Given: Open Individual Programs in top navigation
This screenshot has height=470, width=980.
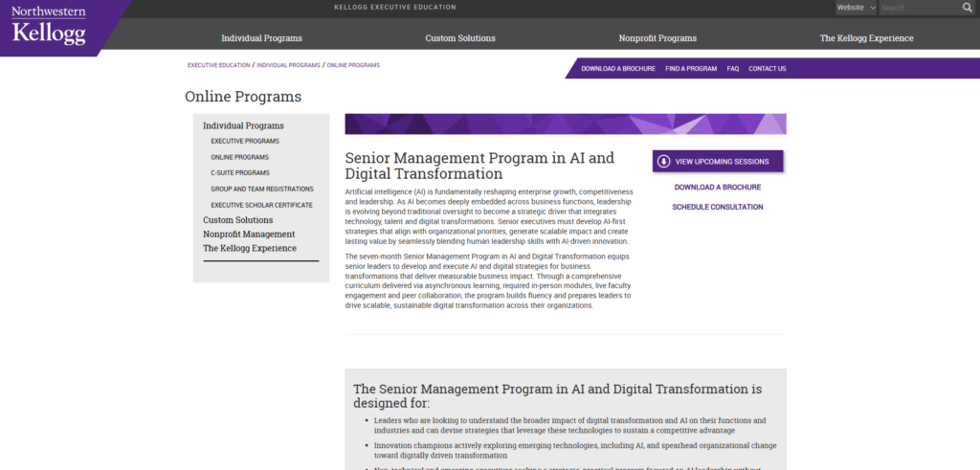Looking at the screenshot, I should pyautogui.click(x=261, y=38).
